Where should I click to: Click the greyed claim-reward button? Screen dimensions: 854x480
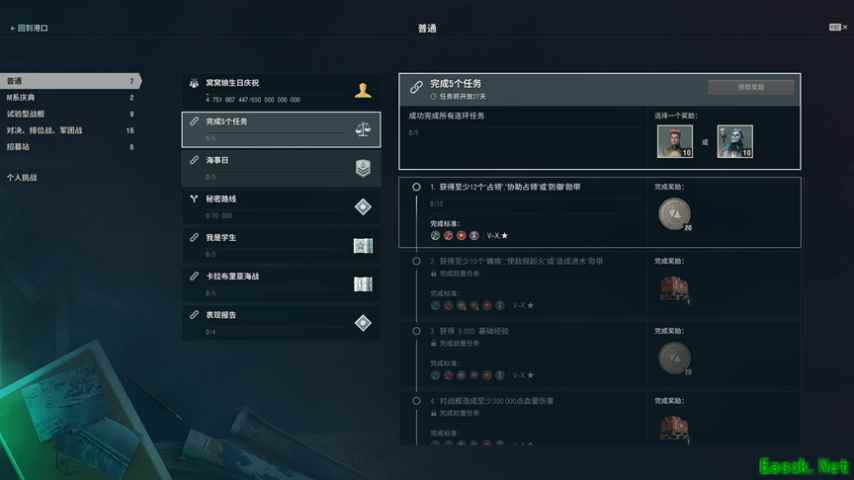pyautogui.click(x=751, y=87)
